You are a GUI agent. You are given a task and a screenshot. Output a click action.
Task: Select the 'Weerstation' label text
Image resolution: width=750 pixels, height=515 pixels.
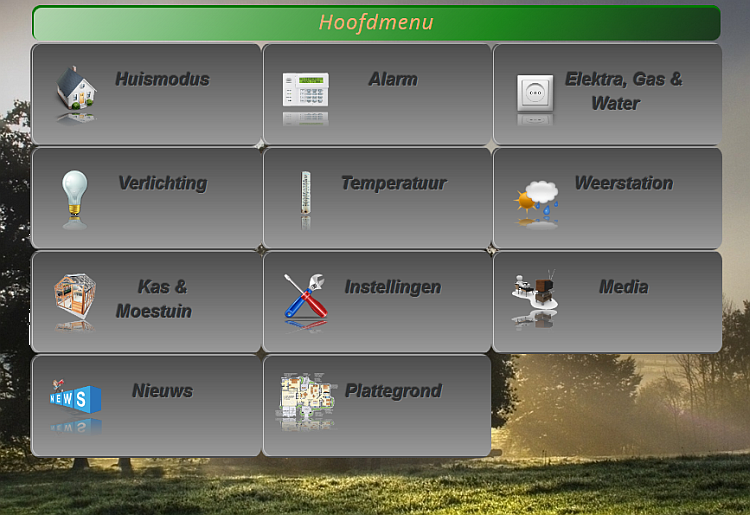[x=624, y=183]
